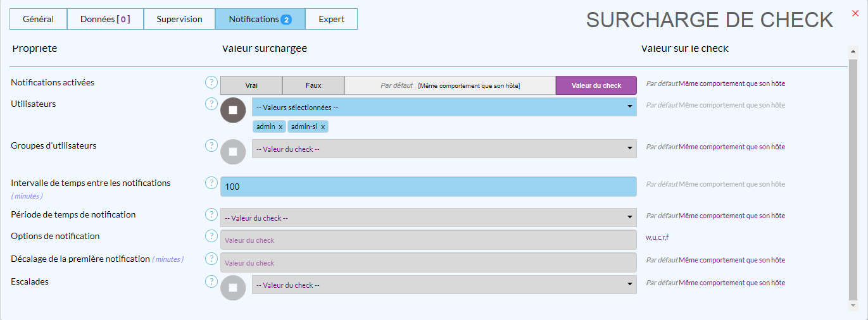Click help icon for Décalage de première notification
868x320 pixels.
(x=211, y=259)
